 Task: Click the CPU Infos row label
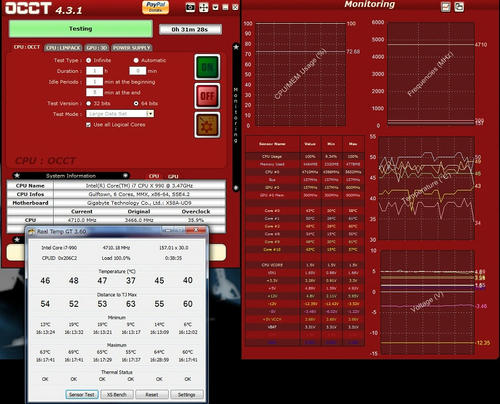coord(30,194)
